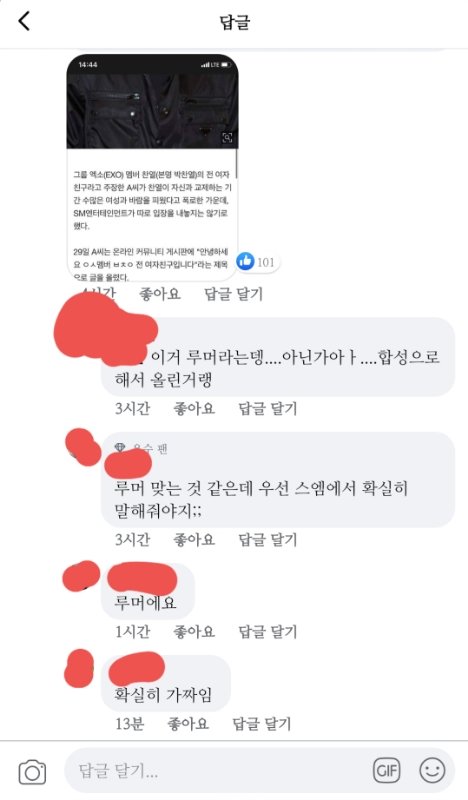Reply to the comment '확실히 가짜임'
This screenshot has width=468, height=800.
tap(261, 723)
